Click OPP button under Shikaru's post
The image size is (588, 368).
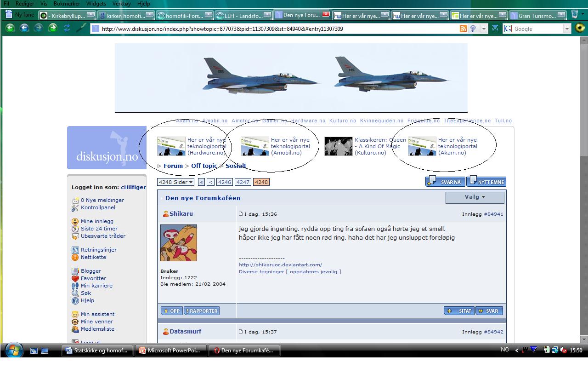coord(171,311)
